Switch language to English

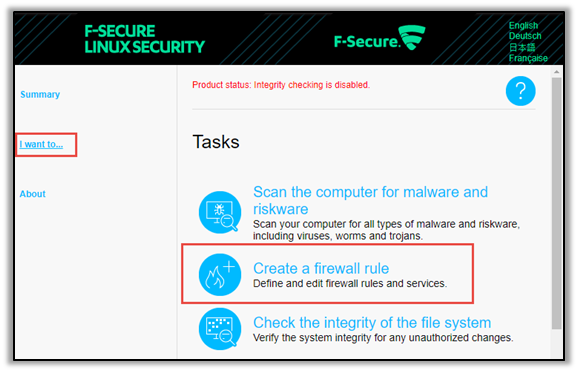click(x=523, y=25)
